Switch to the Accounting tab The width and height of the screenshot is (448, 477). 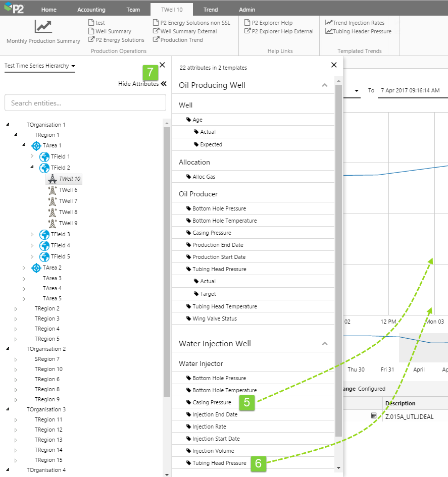click(91, 10)
